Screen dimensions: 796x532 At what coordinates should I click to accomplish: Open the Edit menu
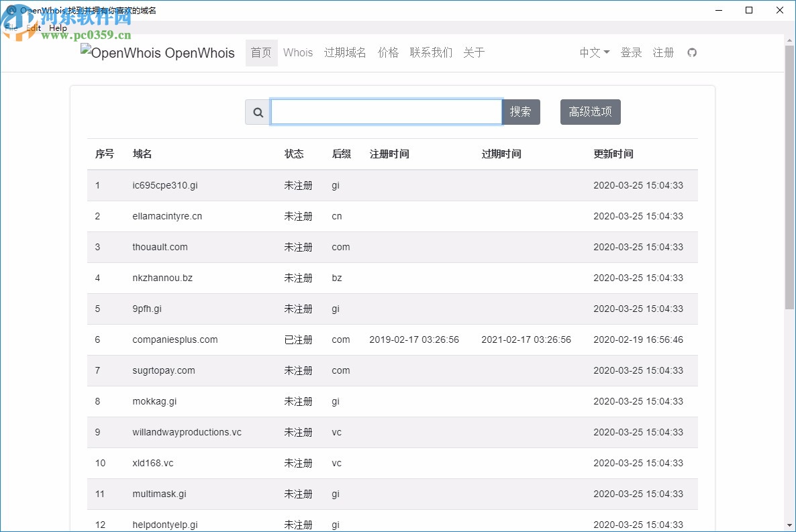click(32, 28)
